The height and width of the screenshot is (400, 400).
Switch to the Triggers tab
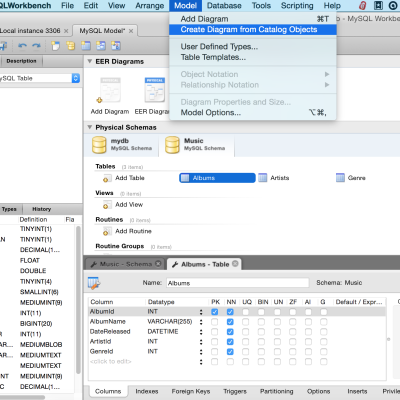tap(235, 391)
